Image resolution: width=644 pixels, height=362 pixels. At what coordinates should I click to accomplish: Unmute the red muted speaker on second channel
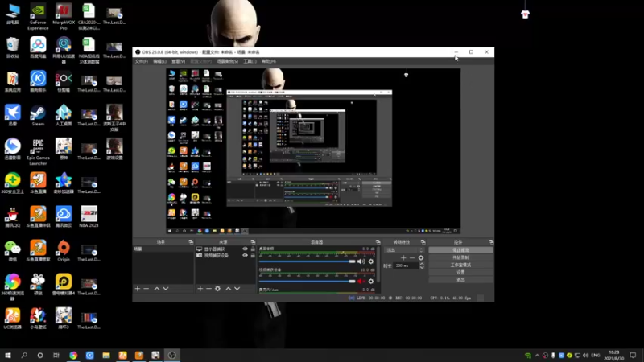(361, 281)
